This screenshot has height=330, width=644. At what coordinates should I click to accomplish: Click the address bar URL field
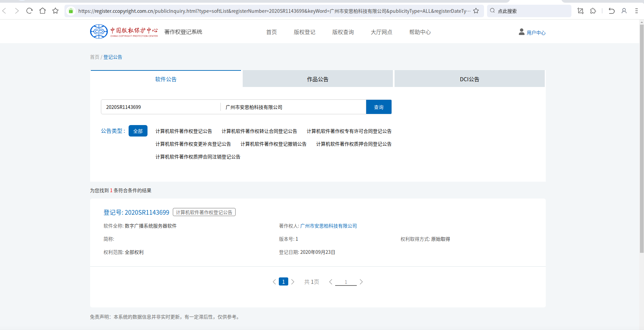pyautogui.click(x=274, y=11)
